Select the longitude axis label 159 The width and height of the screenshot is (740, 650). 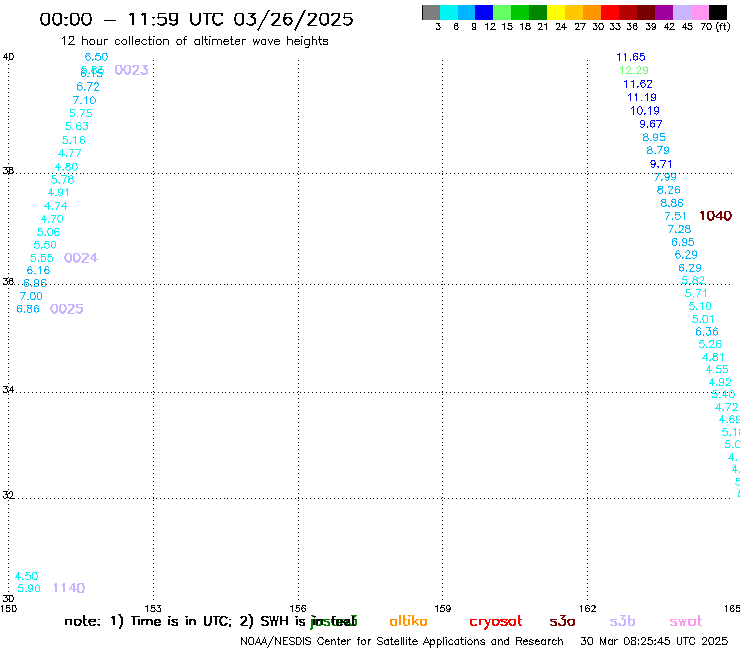[442, 609]
